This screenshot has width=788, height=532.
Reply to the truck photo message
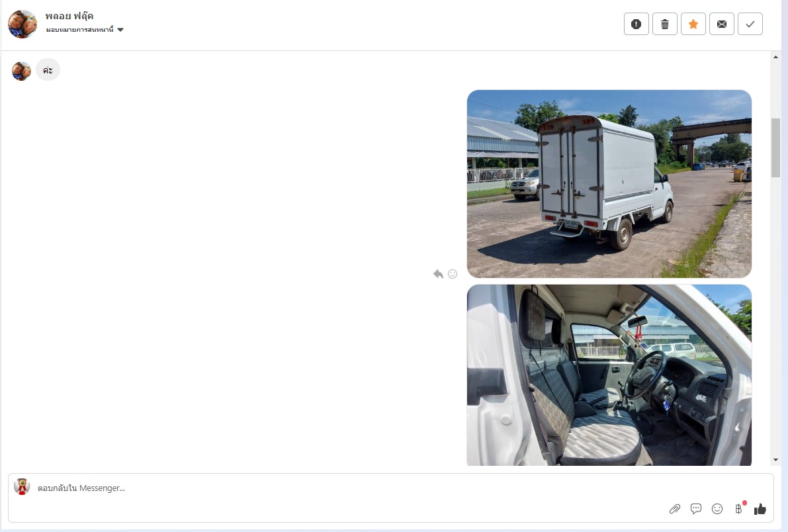click(438, 273)
